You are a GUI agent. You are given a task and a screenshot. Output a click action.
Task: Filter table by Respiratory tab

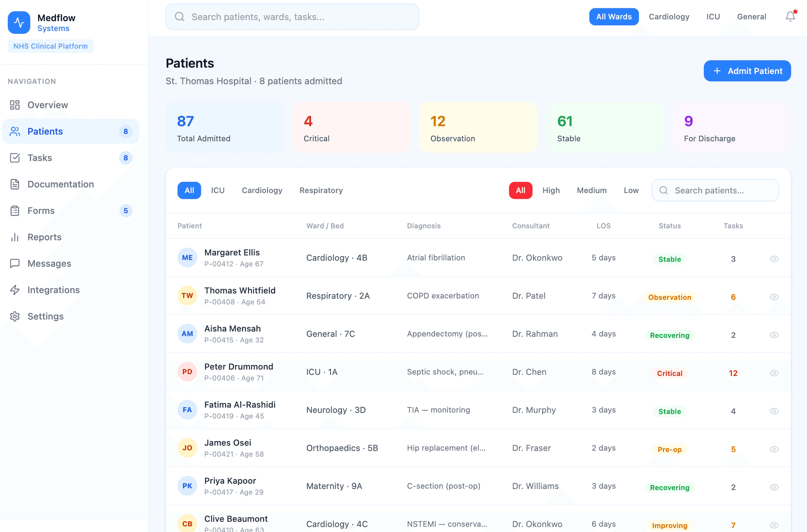point(321,190)
